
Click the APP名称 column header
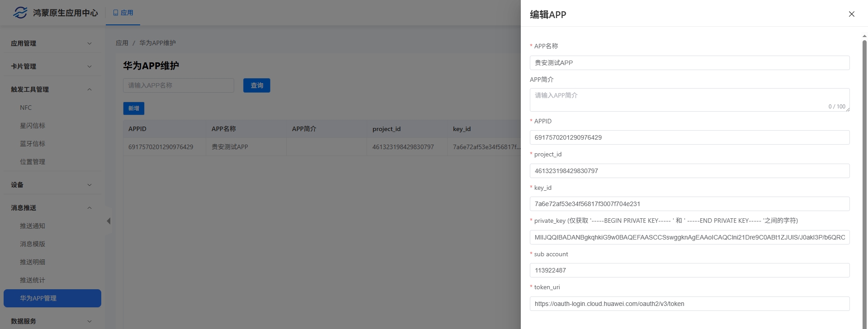click(246, 129)
